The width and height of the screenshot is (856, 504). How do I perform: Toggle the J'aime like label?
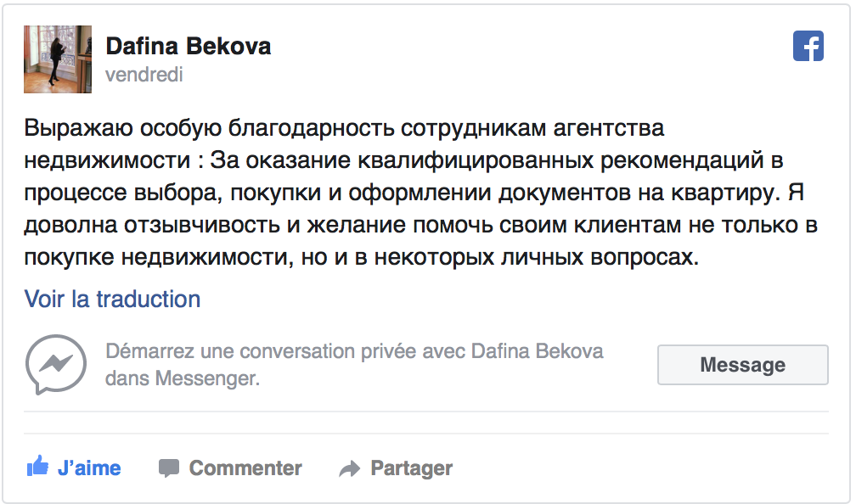pyautogui.click(x=89, y=468)
